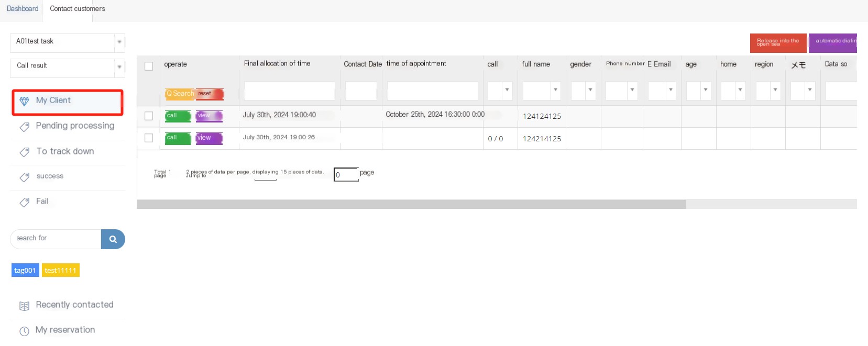Expand the Phone number filter dropdown
This screenshot has width=868, height=346.
632,90
